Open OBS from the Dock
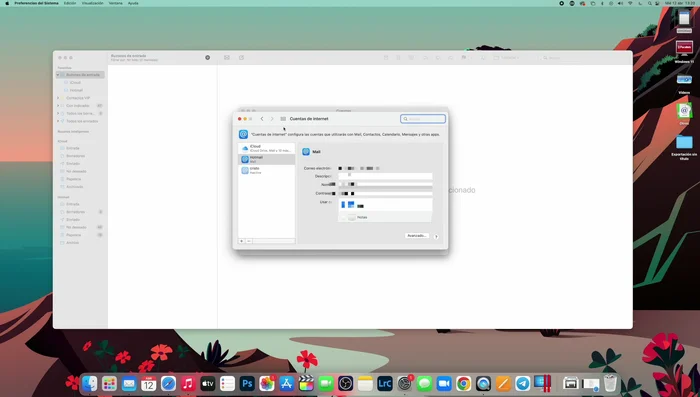 point(346,384)
